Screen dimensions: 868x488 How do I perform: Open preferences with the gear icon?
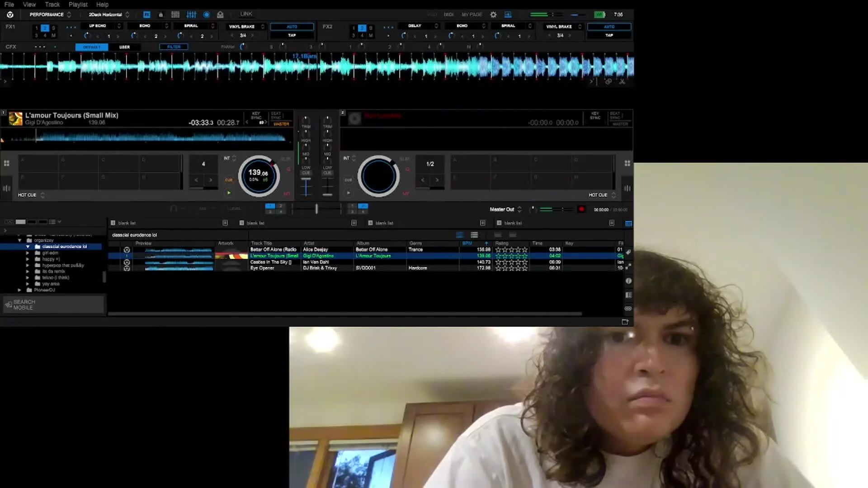[493, 15]
